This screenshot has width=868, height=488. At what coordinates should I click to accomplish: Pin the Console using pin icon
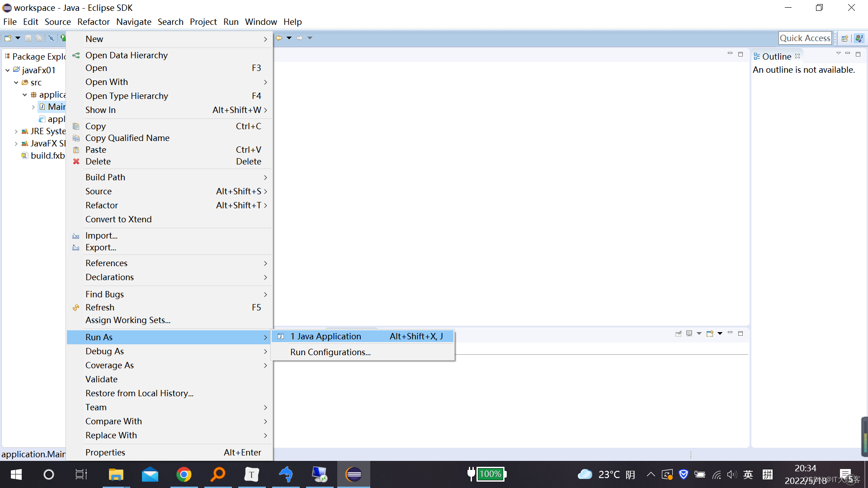click(679, 333)
